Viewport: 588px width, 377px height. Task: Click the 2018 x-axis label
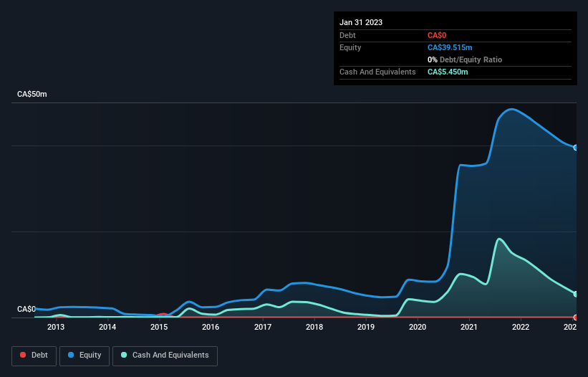(x=314, y=327)
